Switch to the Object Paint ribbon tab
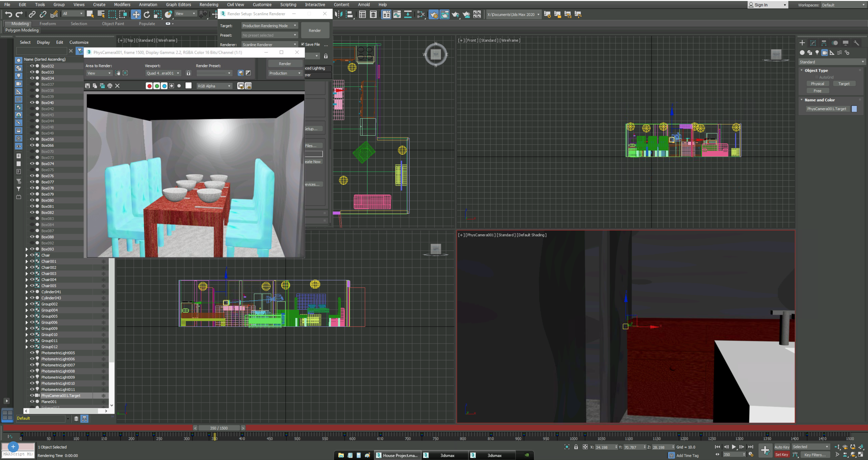Image resolution: width=868 pixels, height=460 pixels. pyautogui.click(x=113, y=24)
